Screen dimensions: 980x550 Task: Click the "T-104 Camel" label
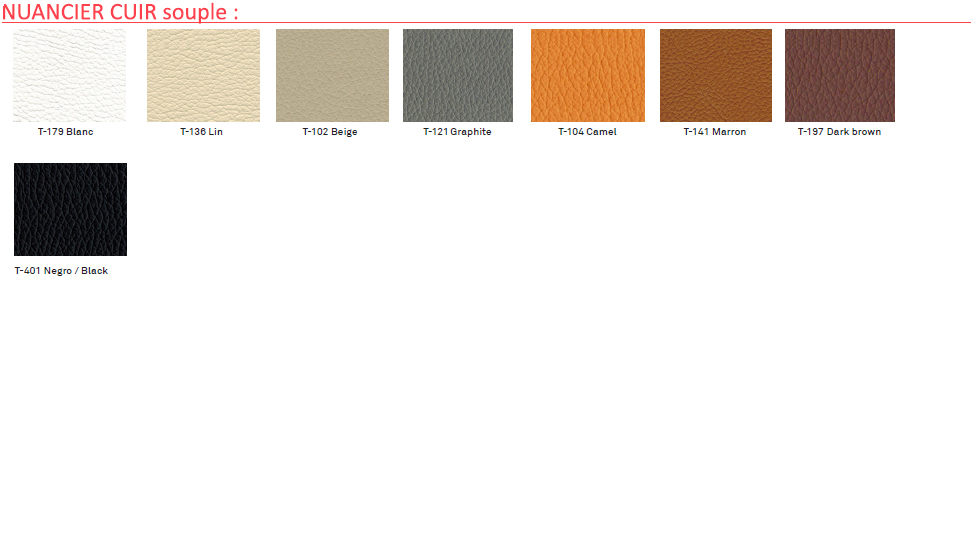588,132
